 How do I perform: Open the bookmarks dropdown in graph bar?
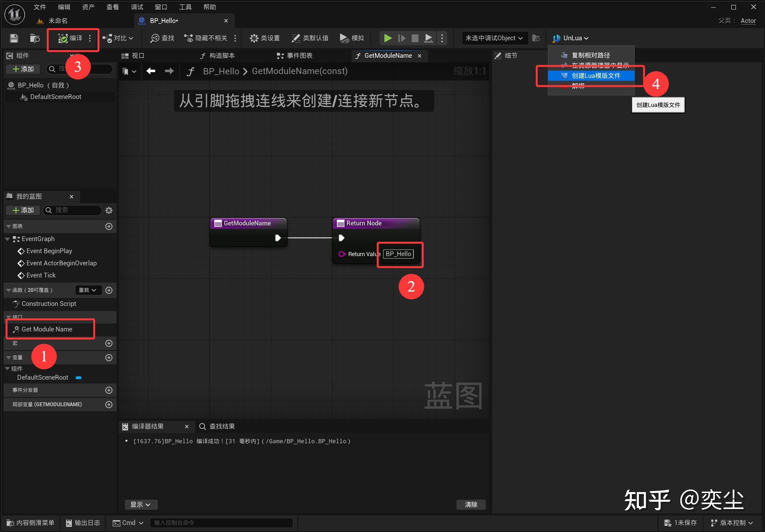(129, 71)
